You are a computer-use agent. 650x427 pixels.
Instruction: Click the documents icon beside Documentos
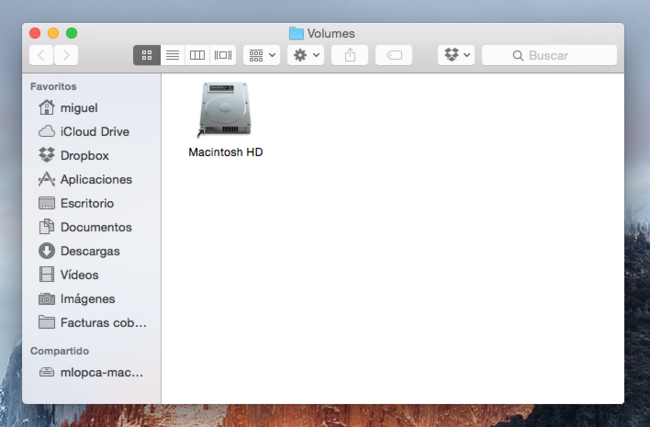(x=46, y=227)
